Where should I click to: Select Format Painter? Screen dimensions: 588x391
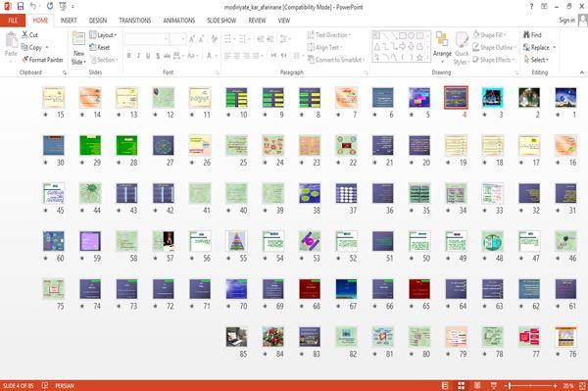(43, 60)
